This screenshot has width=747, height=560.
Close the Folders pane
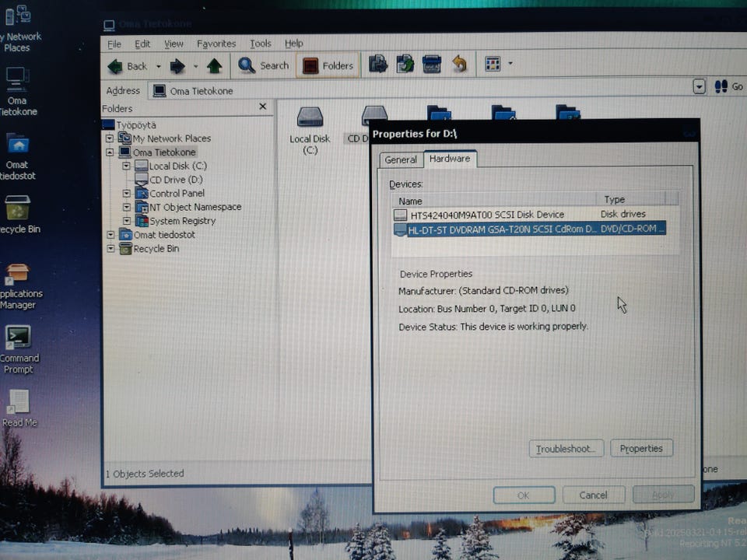[262, 107]
